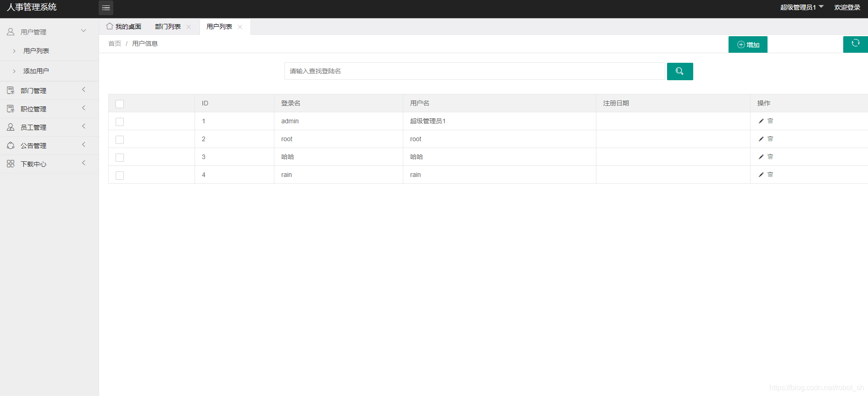Edit the admin row with pencil icon

tap(761, 121)
